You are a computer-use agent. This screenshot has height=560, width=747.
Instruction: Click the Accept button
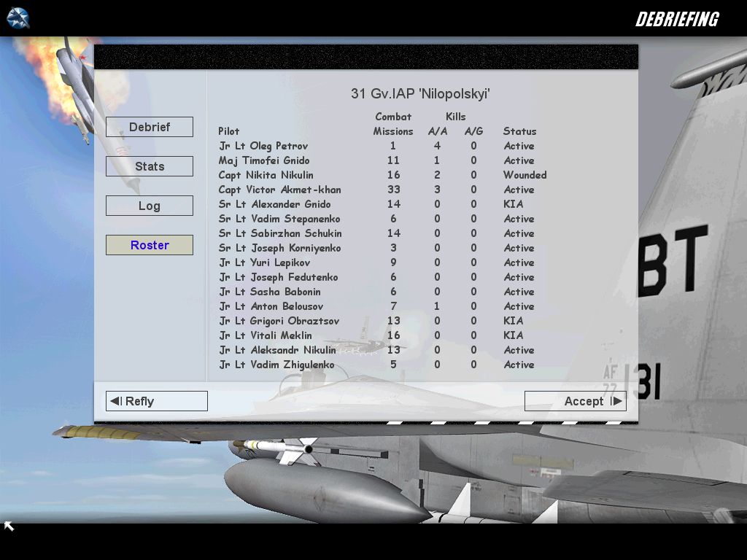575,401
